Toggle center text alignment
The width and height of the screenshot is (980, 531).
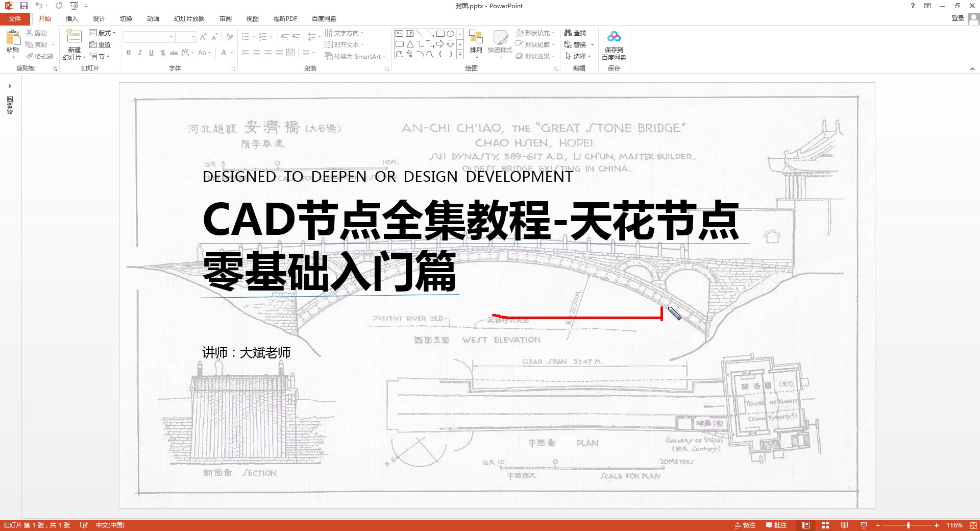[257, 53]
